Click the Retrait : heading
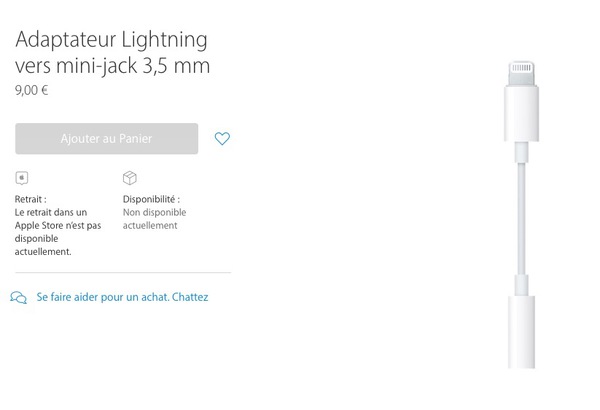This screenshot has width=600, height=410. point(31,199)
